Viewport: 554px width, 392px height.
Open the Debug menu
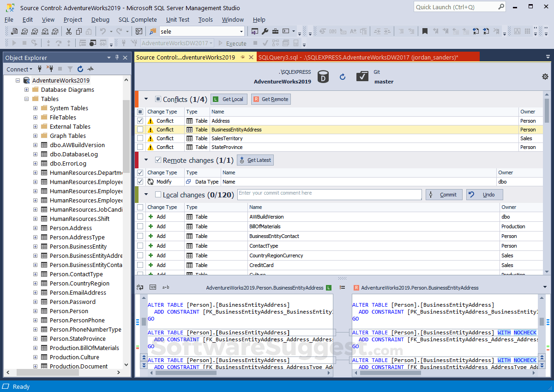(100, 19)
